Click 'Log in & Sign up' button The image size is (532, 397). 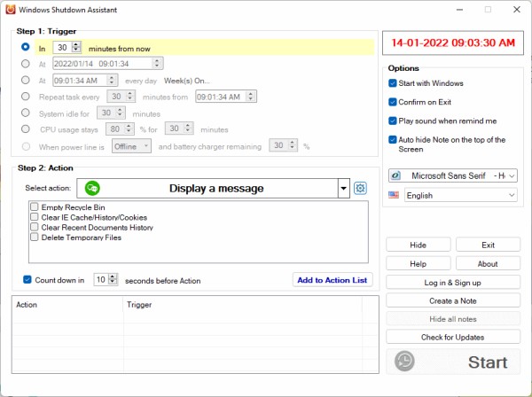453,283
